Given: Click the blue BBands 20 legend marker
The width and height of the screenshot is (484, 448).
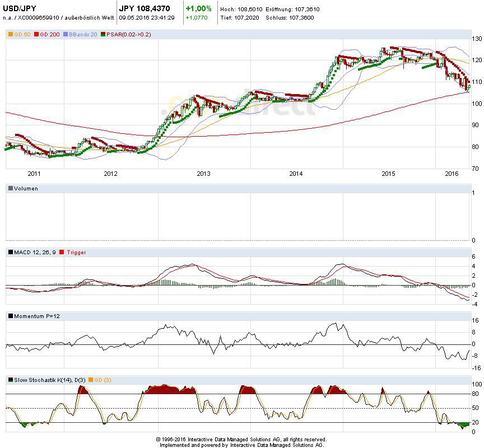Looking at the screenshot, I should (66, 35).
